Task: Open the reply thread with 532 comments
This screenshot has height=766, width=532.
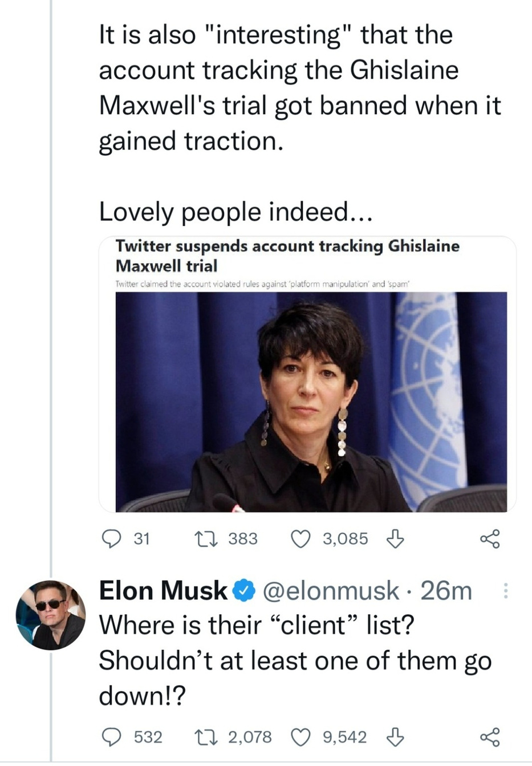Action: (x=111, y=737)
